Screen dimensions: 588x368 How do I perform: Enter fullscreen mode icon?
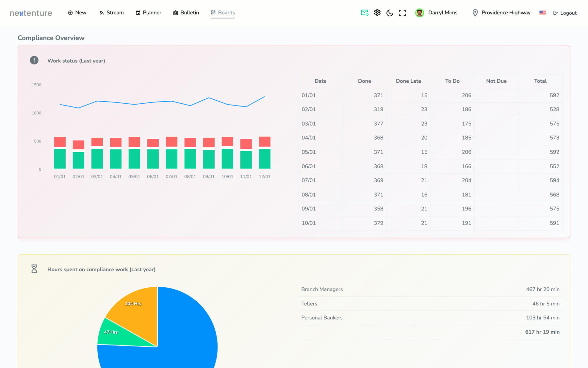[x=402, y=13]
